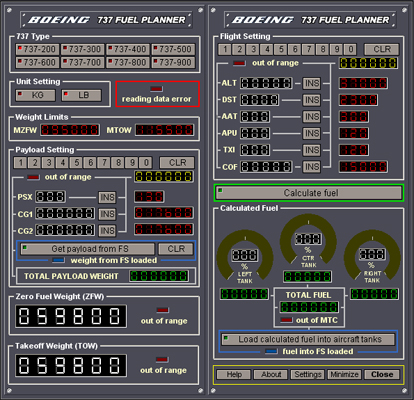Click the COF input display
This screenshot has width=414, height=400.
[x=266, y=166]
